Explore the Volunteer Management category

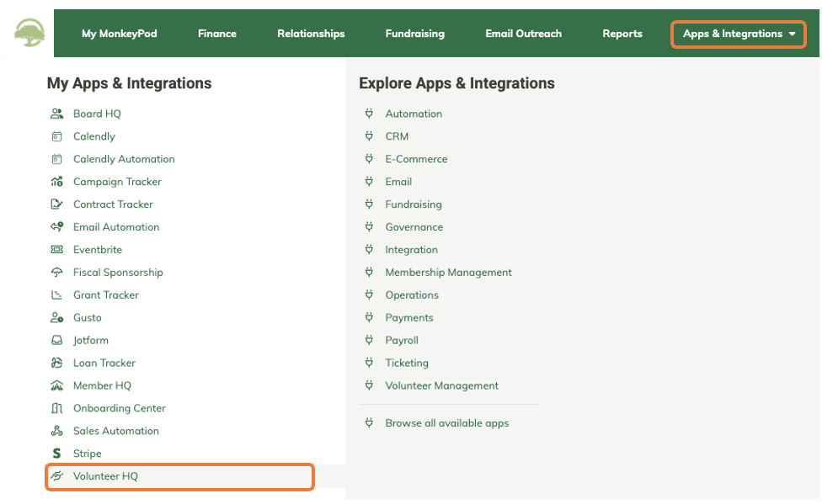click(442, 385)
